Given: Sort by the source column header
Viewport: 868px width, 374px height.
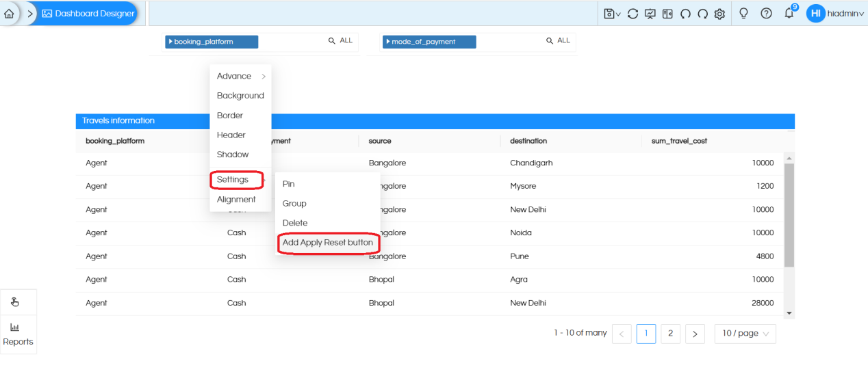Looking at the screenshot, I should (380, 141).
